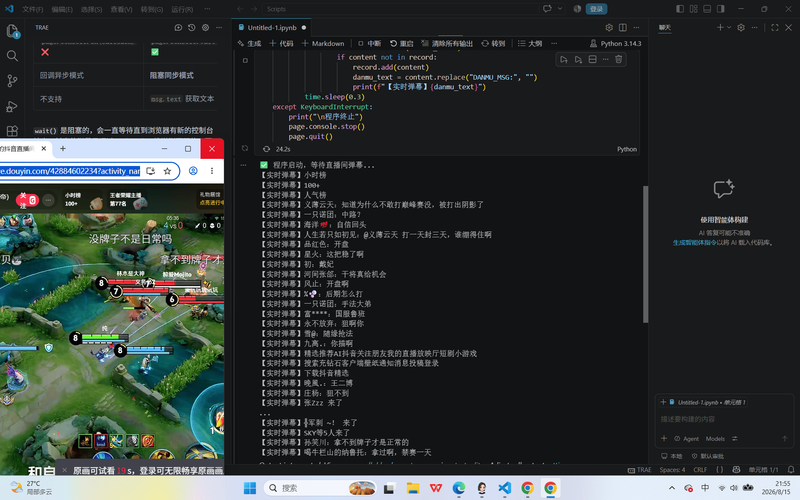Viewport: 800px width, 500px height.
Task: Open Chrome profile icon
Action: click(x=193, y=171)
